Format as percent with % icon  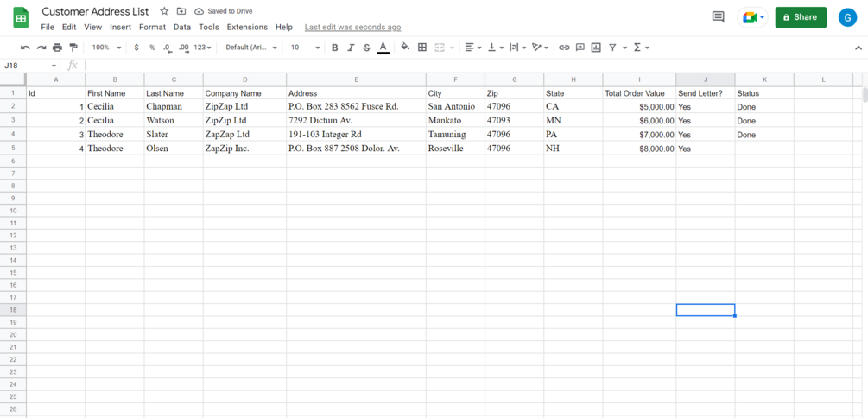(152, 47)
